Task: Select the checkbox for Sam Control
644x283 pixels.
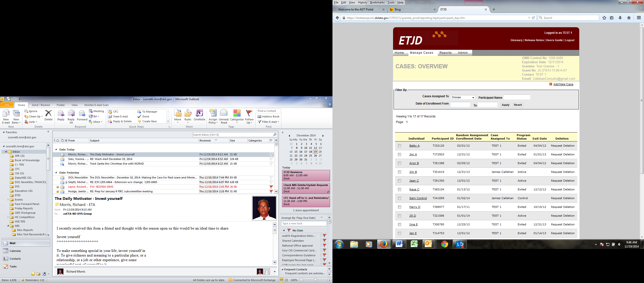Action: click(399, 198)
